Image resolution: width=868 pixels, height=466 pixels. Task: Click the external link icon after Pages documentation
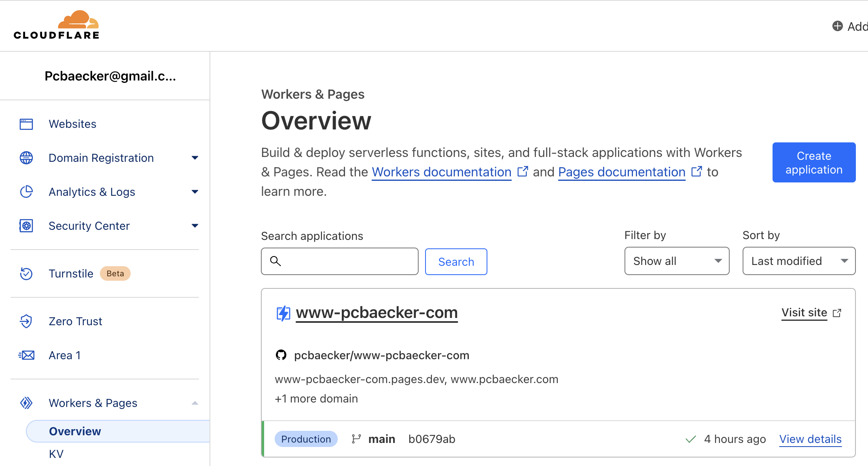pyautogui.click(x=697, y=172)
